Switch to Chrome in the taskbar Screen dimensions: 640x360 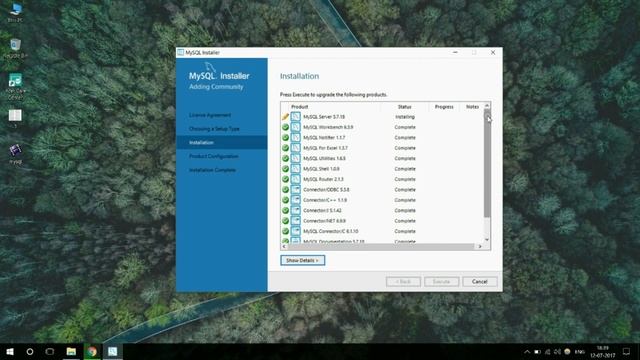pos(92,351)
